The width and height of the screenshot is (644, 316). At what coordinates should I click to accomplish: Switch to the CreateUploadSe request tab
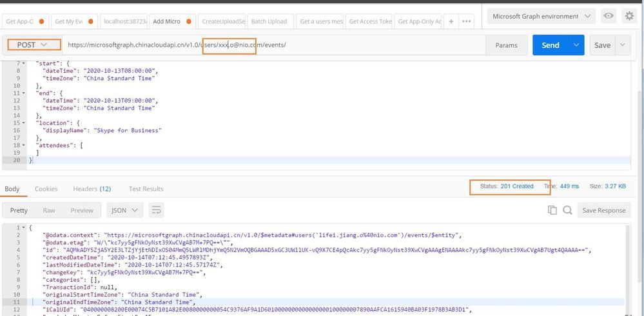click(222, 21)
